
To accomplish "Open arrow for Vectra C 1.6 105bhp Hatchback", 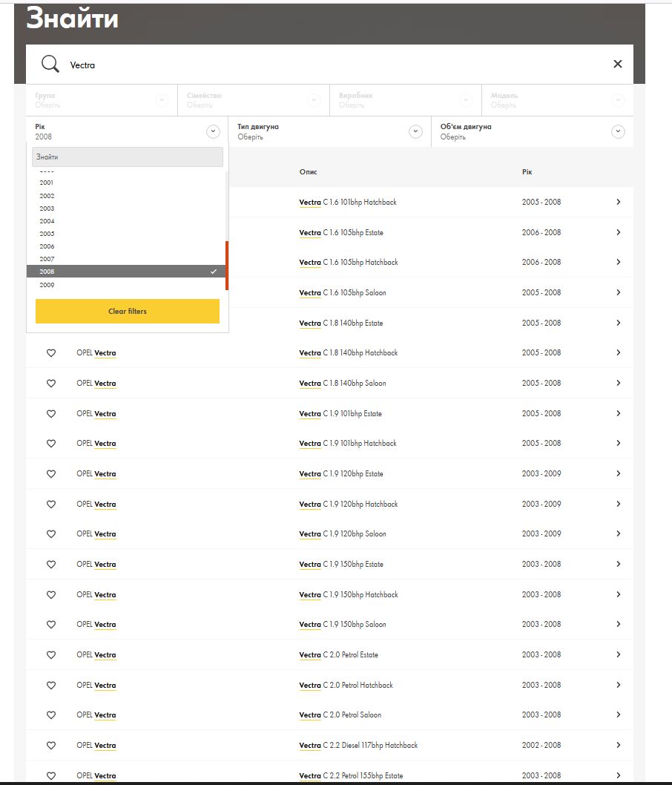I will tap(619, 262).
